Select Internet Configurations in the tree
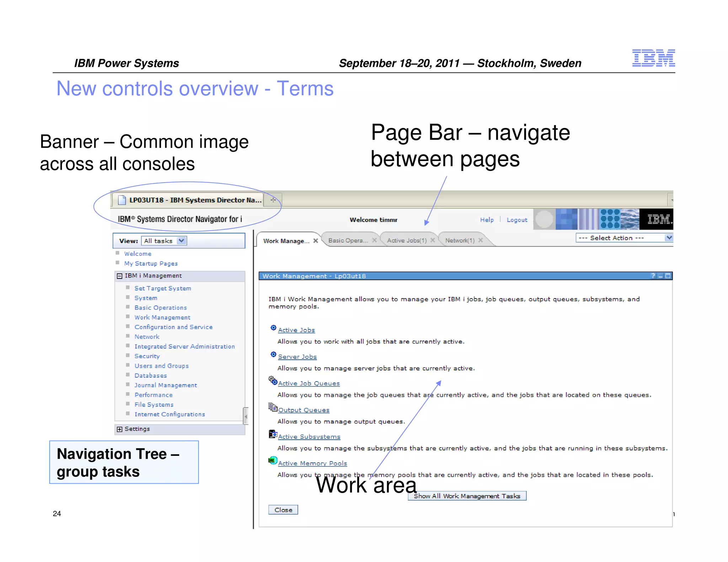Viewport: 728px width, 562px height. (x=170, y=414)
